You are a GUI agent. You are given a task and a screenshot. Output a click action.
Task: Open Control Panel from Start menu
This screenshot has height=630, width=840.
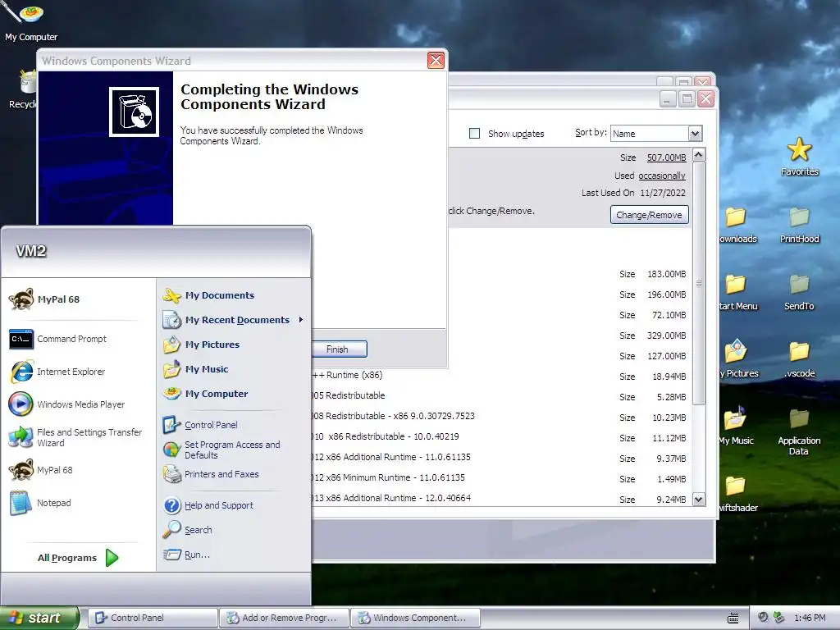[201, 425]
